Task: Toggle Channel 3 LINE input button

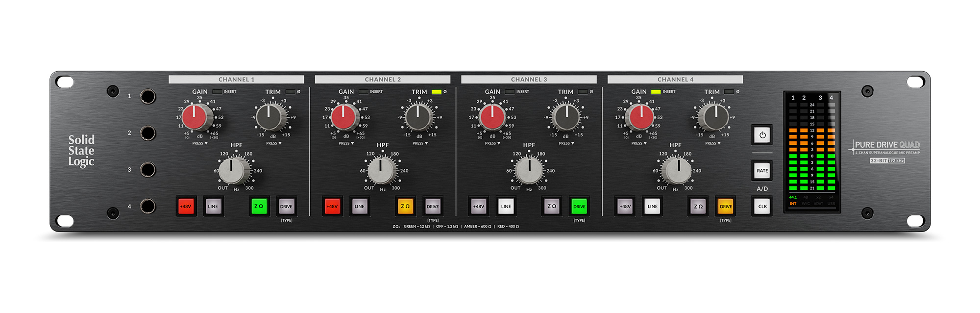Action: point(506,207)
